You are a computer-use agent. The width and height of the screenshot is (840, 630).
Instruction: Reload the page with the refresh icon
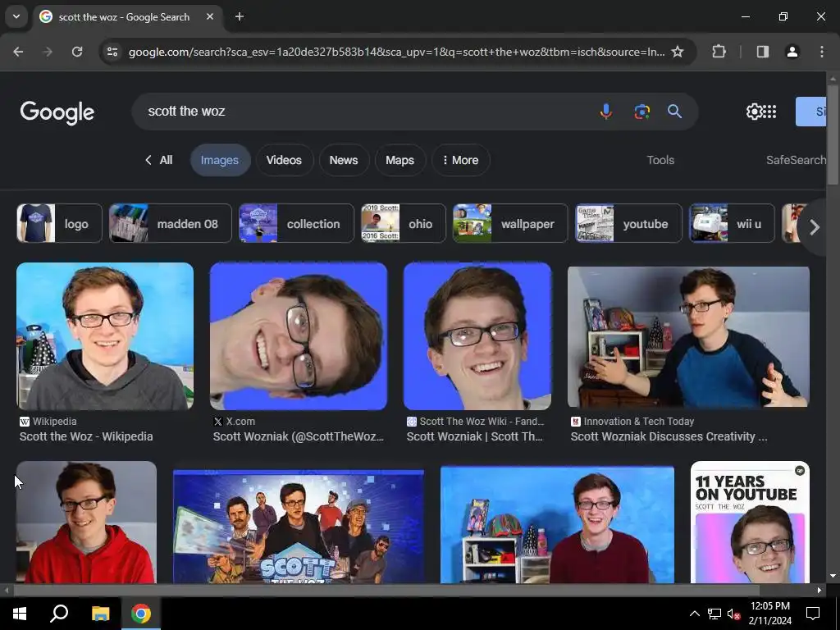pyautogui.click(x=77, y=52)
